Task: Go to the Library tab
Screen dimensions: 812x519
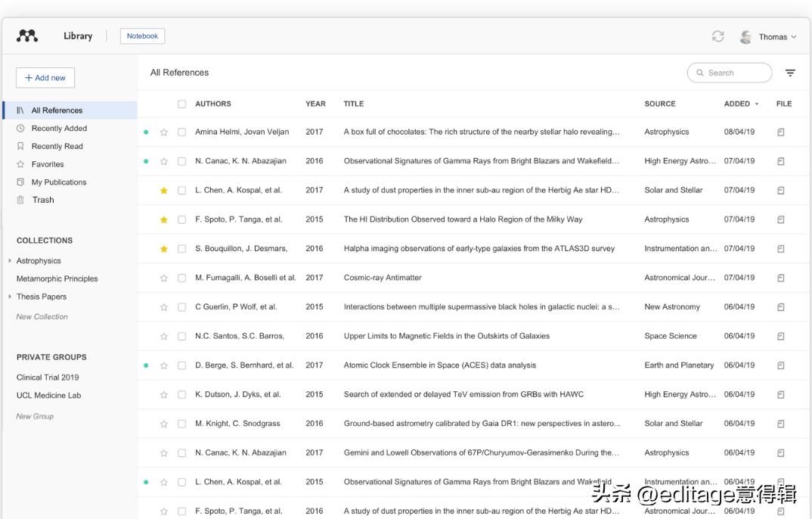Action: 78,36
